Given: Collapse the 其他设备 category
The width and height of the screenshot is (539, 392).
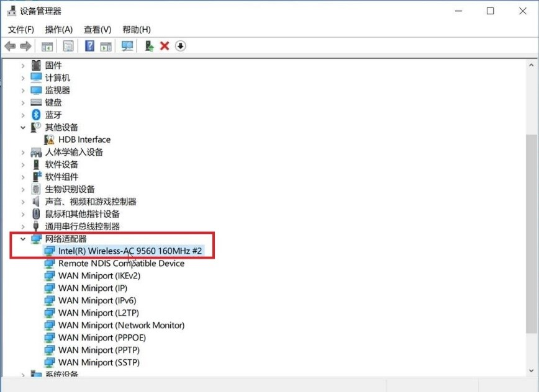Looking at the screenshot, I should (23, 127).
